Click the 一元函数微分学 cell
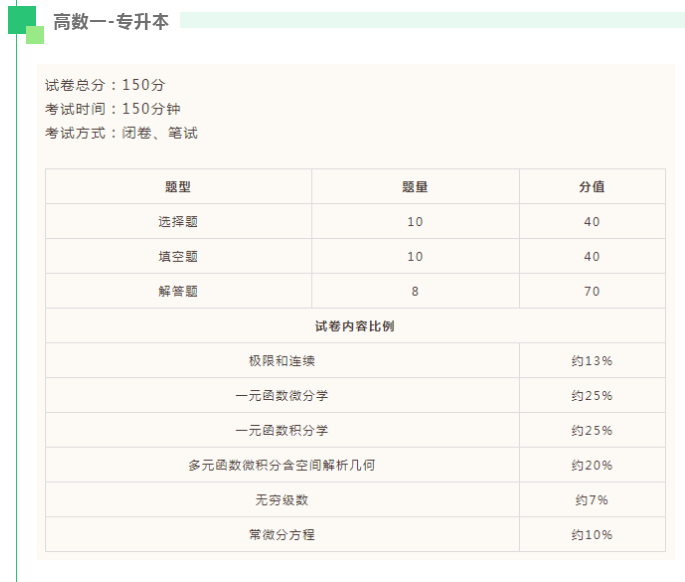Screen dimensions: 685x582 pyautogui.click(x=282, y=396)
